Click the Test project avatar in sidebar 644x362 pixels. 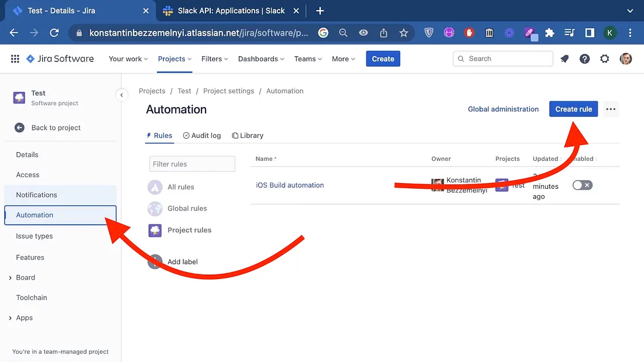pyautogui.click(x=19, y=98)
